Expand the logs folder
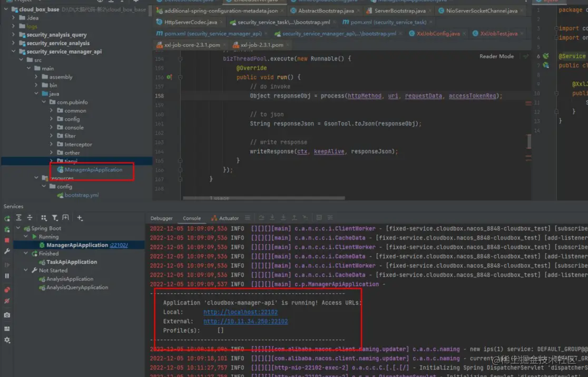The image size is (588, 377). point(14,26)
